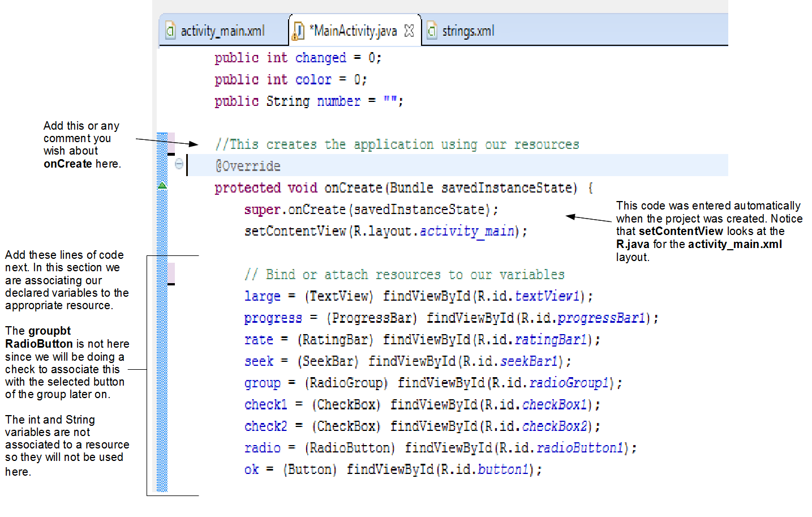Switch to the MainActivity.java tab
Image resolution: width=812 pixels, height=517 pixels.
(355, 31)
